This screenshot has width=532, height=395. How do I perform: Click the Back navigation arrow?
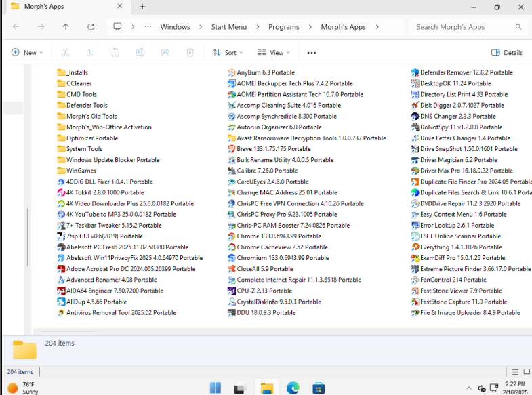pyautogui.click(x=16, y=27)
